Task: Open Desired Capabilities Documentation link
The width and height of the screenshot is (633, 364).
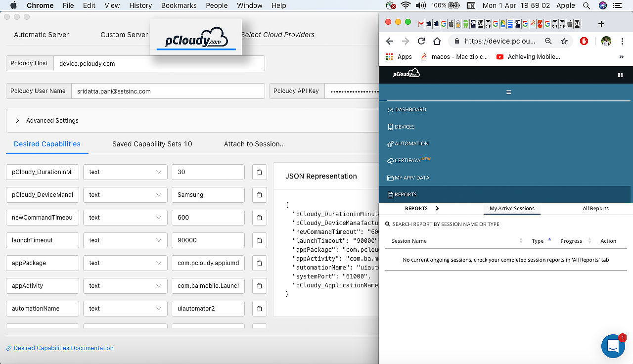Action: pos(63,348)
